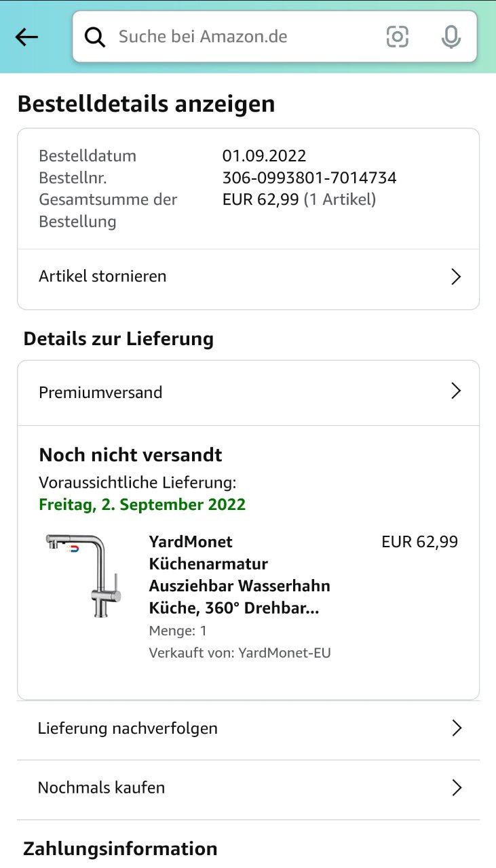Tap the order number 306-0993801-7014734
This screenshot has width=496, height=868.
click(x=309, y=178)
